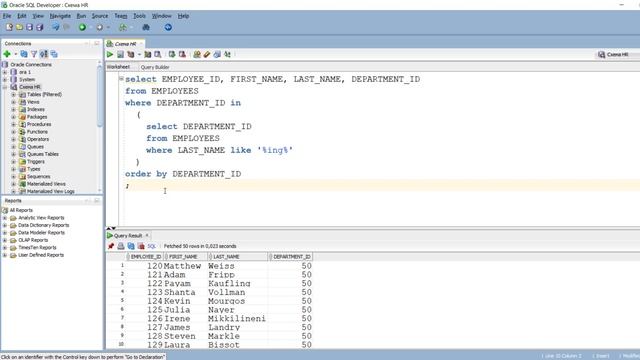
Task: Open the Tools menu
Action: tap(139, 16)
